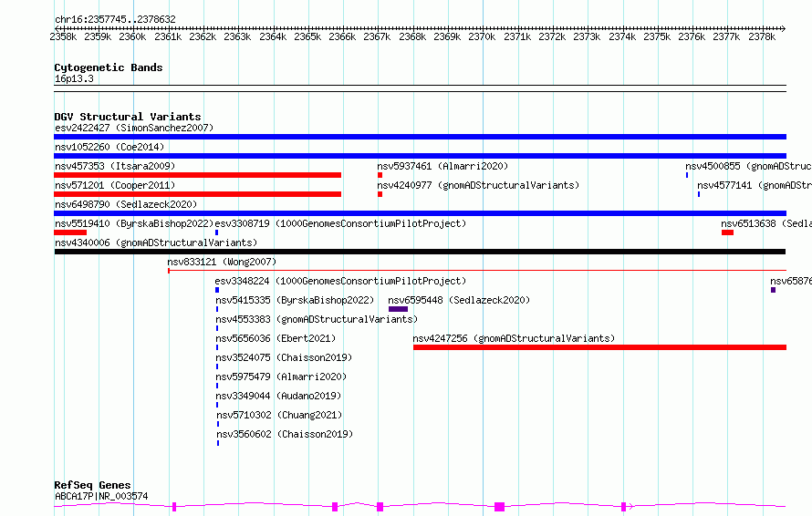Click the 2370k ruler tick label
This screenshot has width=812, height=516.
pyautogui.click(x=482, y=36)
